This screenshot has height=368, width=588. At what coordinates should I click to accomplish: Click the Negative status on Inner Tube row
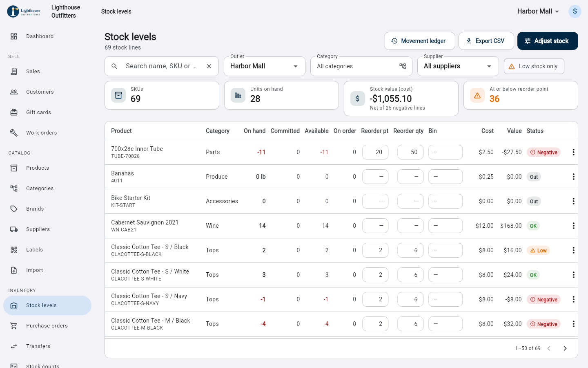pyautogui.click(x=543, y=152)
